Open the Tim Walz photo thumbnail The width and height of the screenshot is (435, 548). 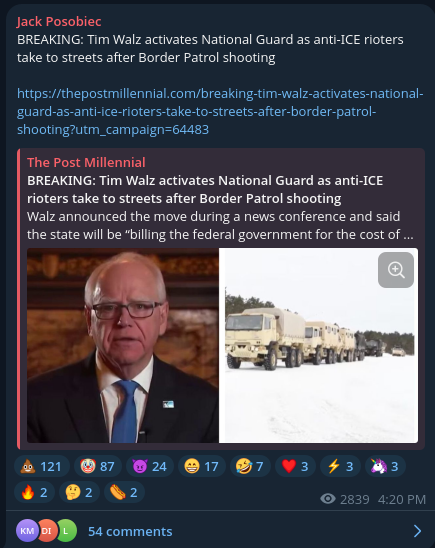click(x=123, y=345)
